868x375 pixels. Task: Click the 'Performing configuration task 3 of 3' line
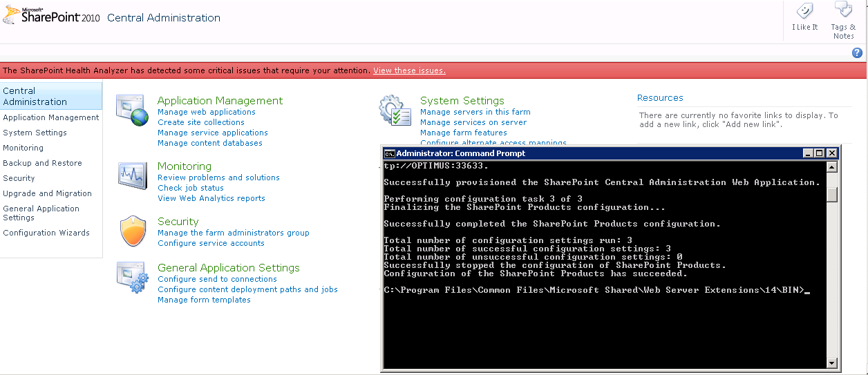pos(483,199)
